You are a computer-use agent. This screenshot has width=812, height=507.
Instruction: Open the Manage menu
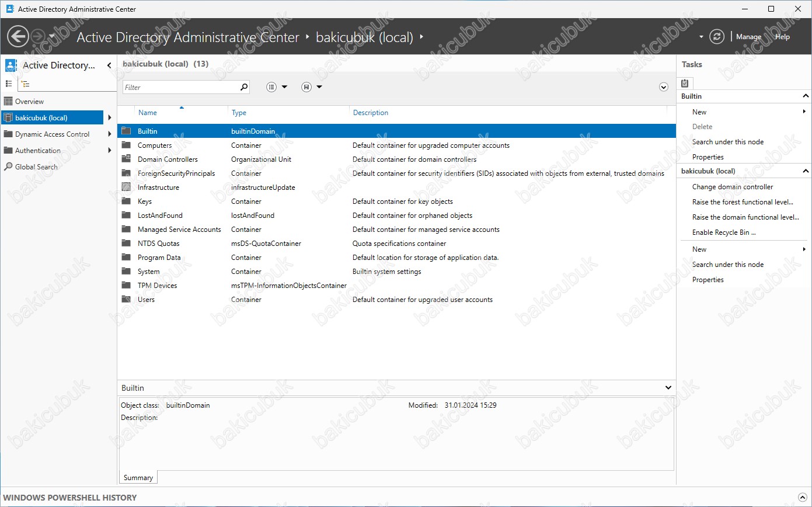coord(748,37)
